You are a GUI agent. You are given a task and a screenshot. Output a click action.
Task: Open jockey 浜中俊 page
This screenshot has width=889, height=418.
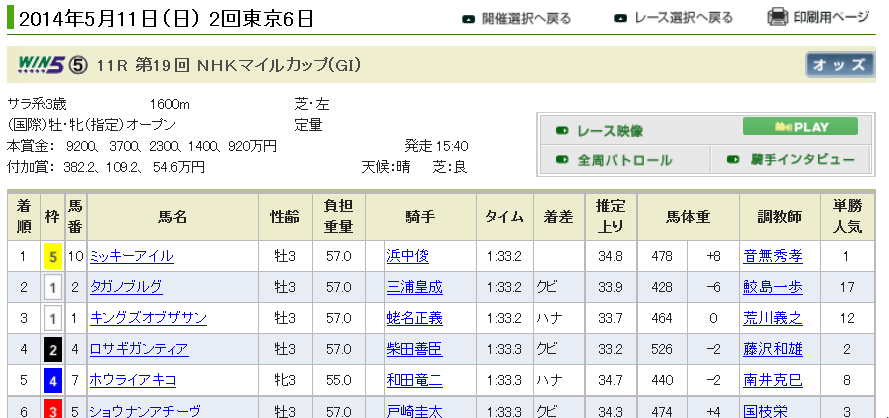click(x=408, y=256)
